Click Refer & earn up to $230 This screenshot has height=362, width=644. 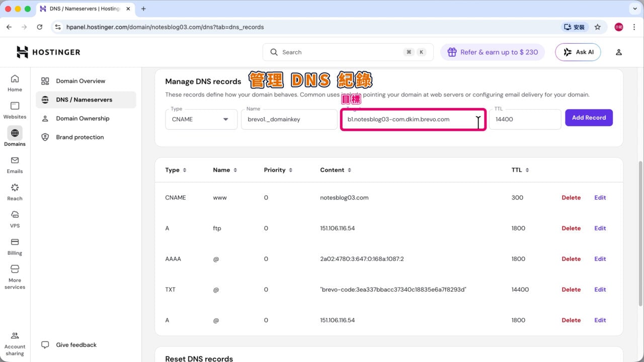pos(493,52)
